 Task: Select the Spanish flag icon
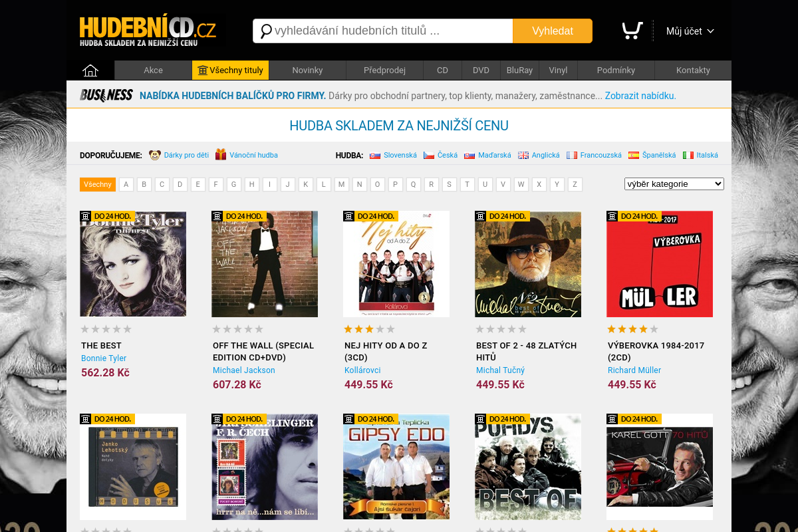click(634, 155)
